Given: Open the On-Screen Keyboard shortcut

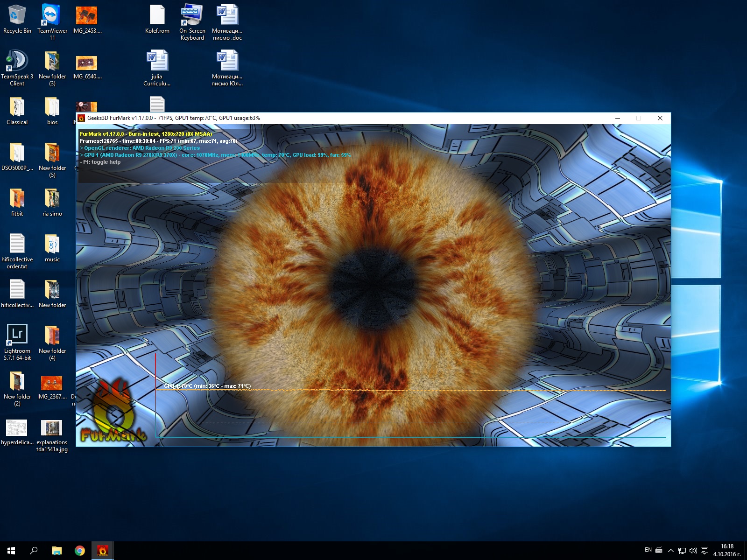Looking at the screenshot, I should [192, 22].
